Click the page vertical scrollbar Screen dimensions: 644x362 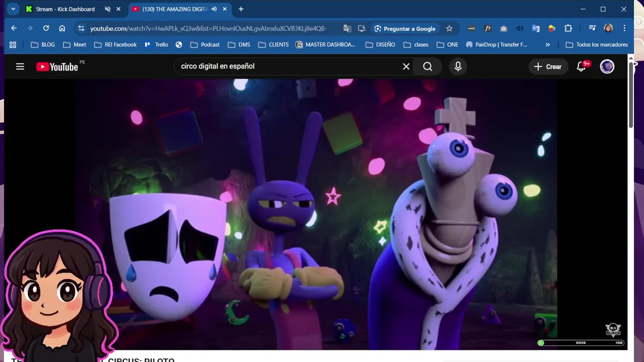pos(631,96)
